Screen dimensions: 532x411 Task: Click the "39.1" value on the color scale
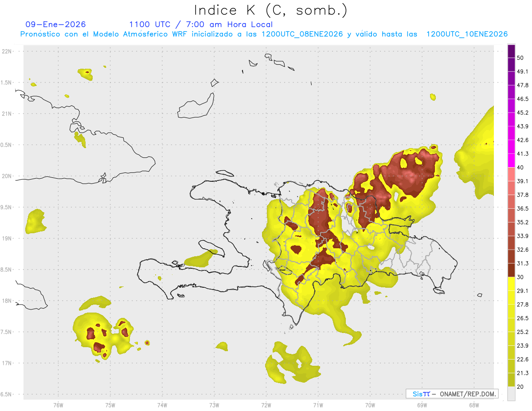pyautogui.click(x=523, y=181)
